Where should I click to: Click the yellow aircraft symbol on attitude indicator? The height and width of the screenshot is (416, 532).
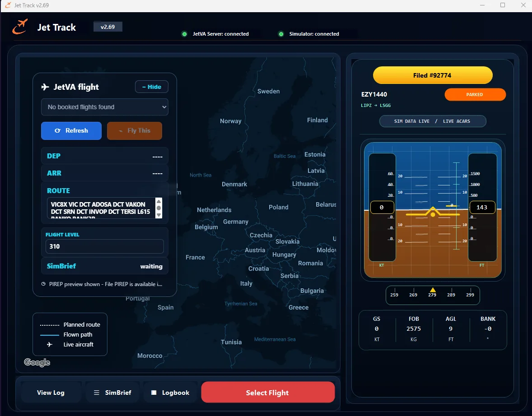[x=433, y=212]
